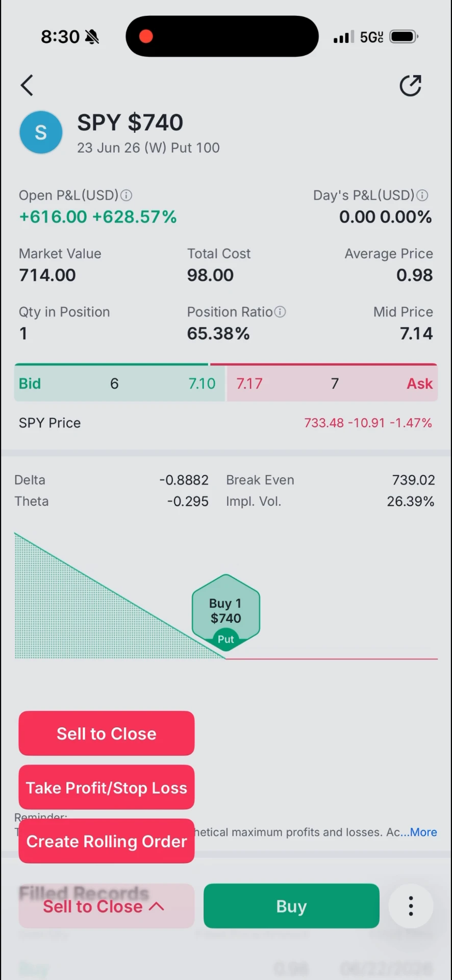Image resolution: width=452 pixels, height=980 pixels.
Task: Tap the Buy 1 $740 Put hexagon marker
Action: (226, 612)
